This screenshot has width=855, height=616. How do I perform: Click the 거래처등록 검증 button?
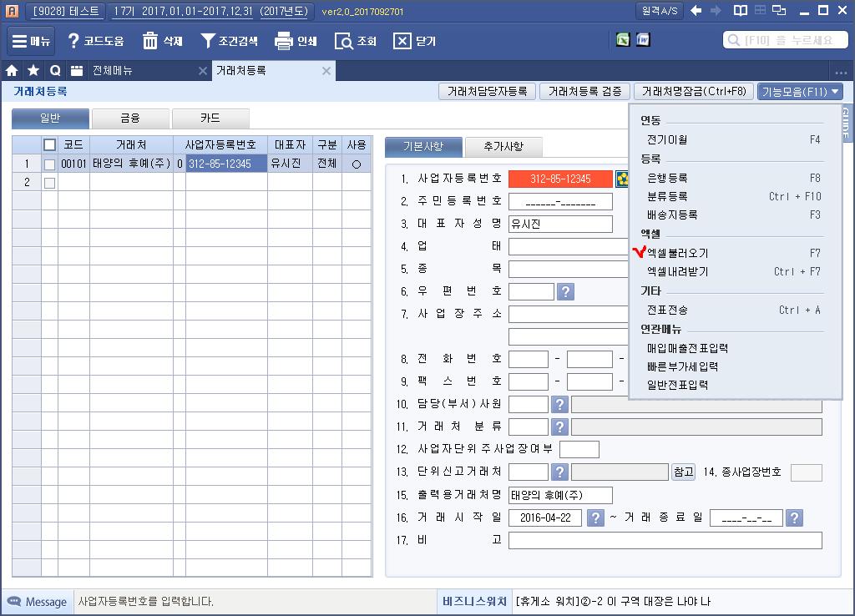click(584, 92)
